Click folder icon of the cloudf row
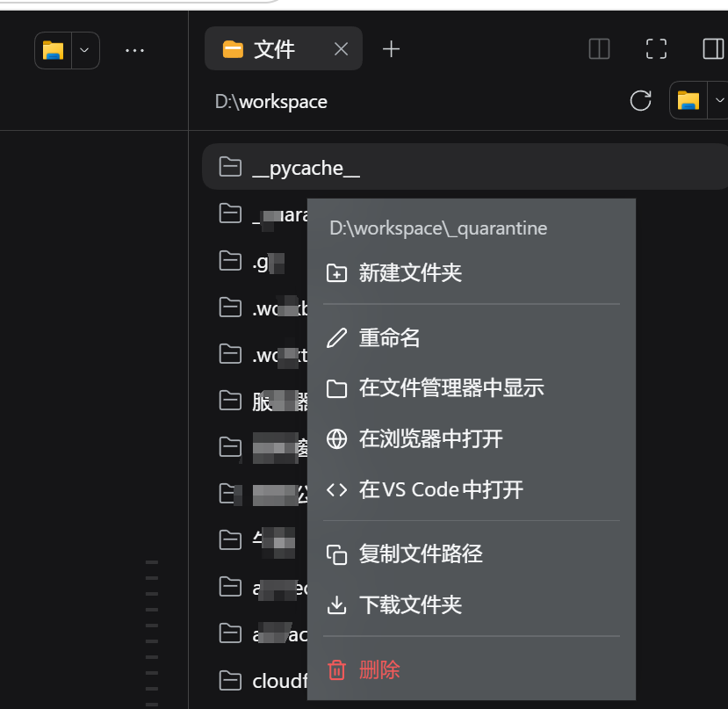The width and height of the screenshot is (728, 709). pos(230,681)
